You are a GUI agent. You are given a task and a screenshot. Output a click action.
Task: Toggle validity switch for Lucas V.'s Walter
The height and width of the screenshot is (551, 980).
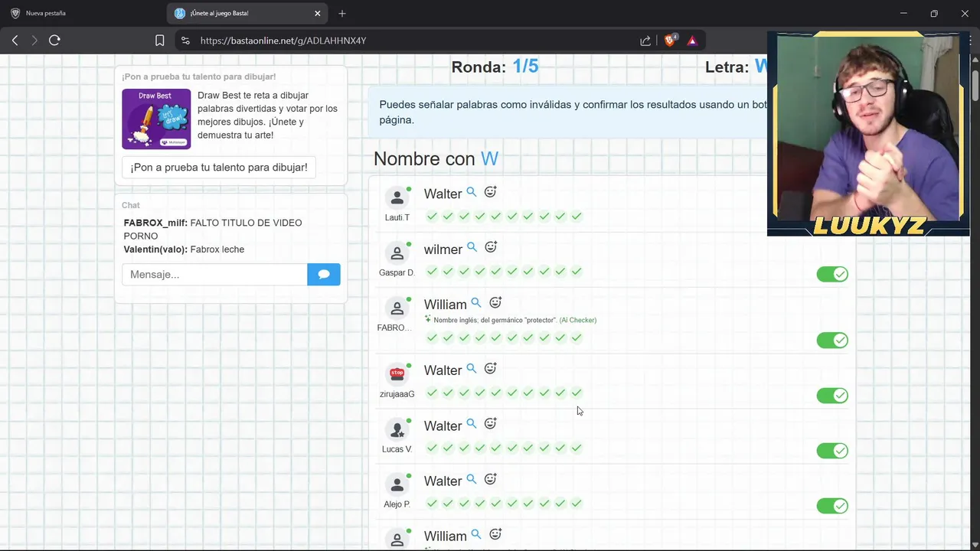(832, 451)
